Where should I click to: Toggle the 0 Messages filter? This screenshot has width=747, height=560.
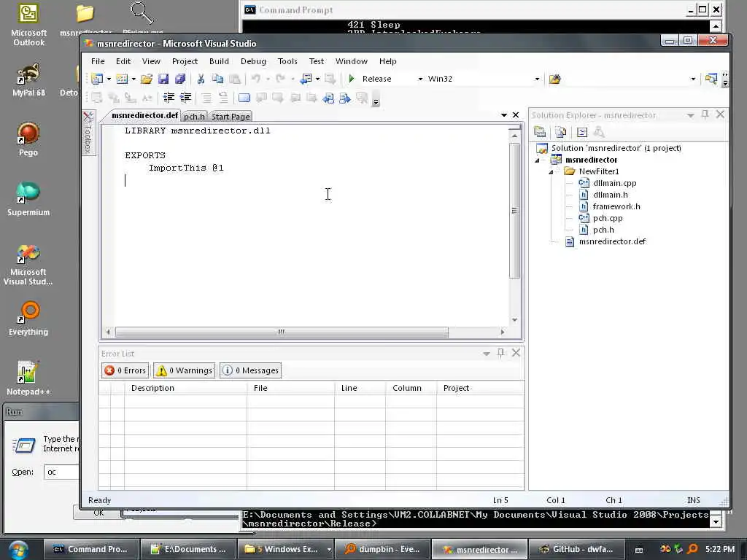pyautogui.click(x=251, y=370)
